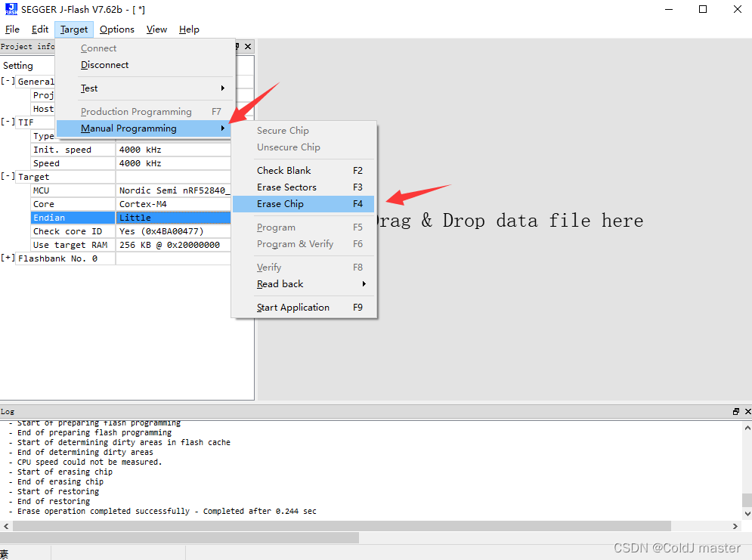Open the Options menu
The width and height of the screenshot is (752, 560).
117,29
